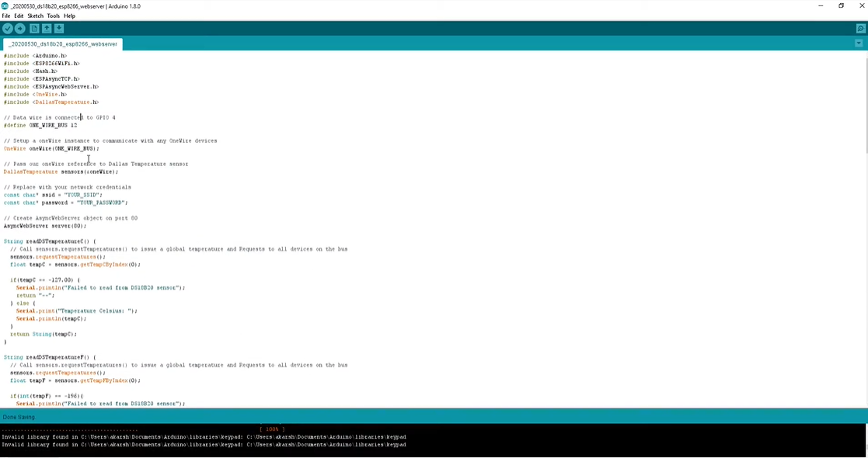Click the "Done Saving." status bar
The width and height of the screenshot is (868, 458).
coord(19,417)
